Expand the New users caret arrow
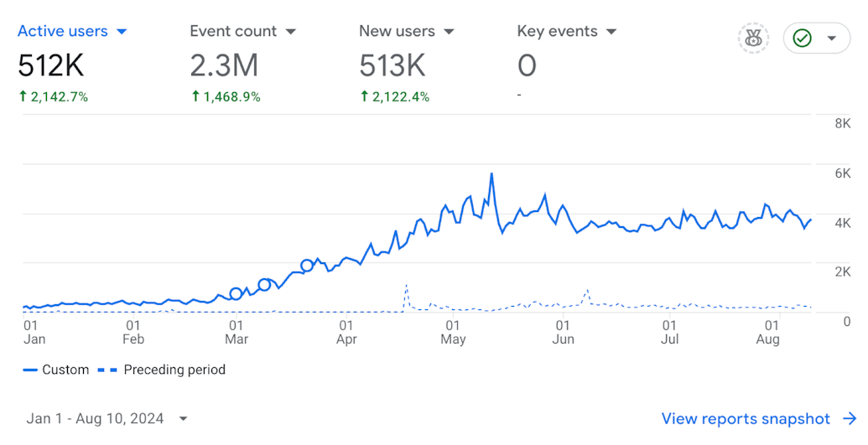The width and height of the screenshot is (868, 445). pos(449,32)
